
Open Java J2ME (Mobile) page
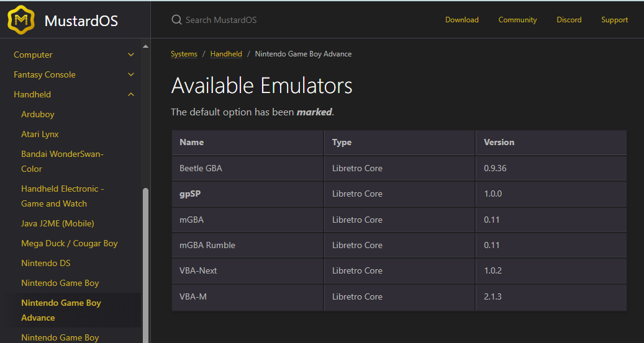(x=58, y=223)
